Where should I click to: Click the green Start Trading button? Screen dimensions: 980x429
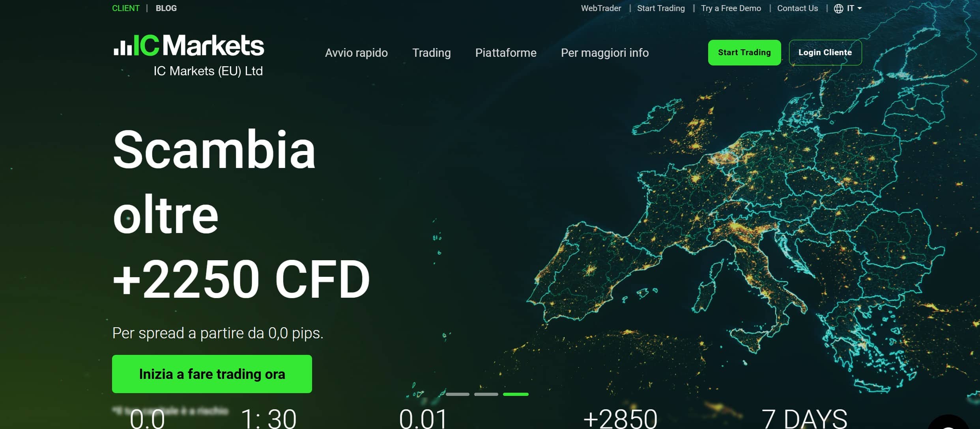(744, 52)
